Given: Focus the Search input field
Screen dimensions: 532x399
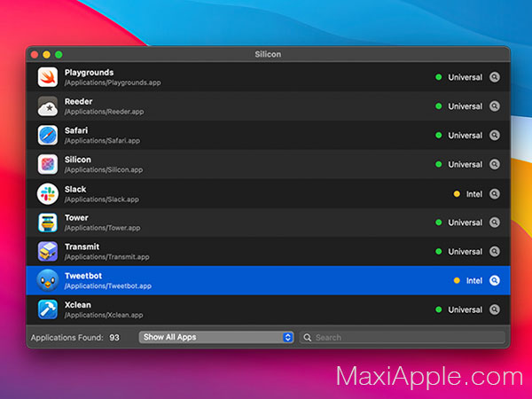Looking at the screenshot, I should [402, 338].
